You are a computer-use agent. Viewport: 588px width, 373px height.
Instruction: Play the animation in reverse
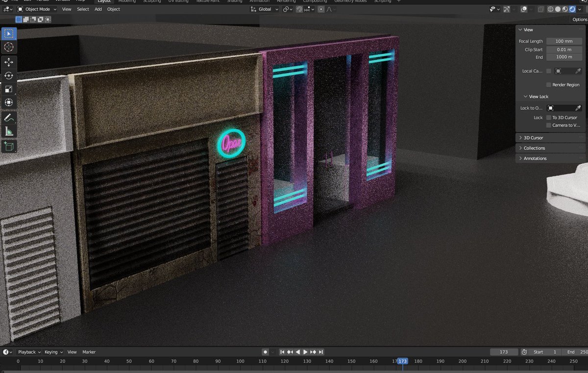pos(297,352)
